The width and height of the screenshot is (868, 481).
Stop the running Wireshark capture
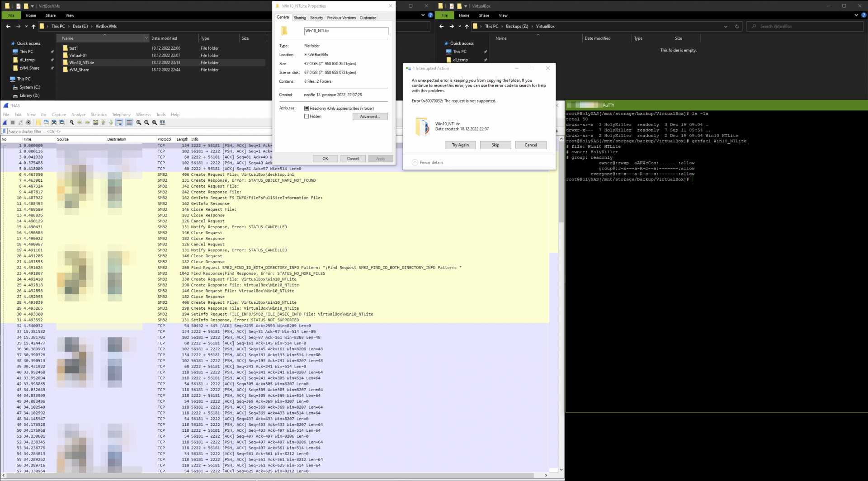[x=13, y=123]
